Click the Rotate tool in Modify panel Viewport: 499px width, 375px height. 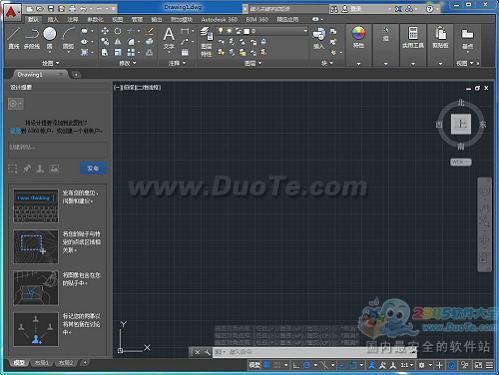(x=118, y=31)
